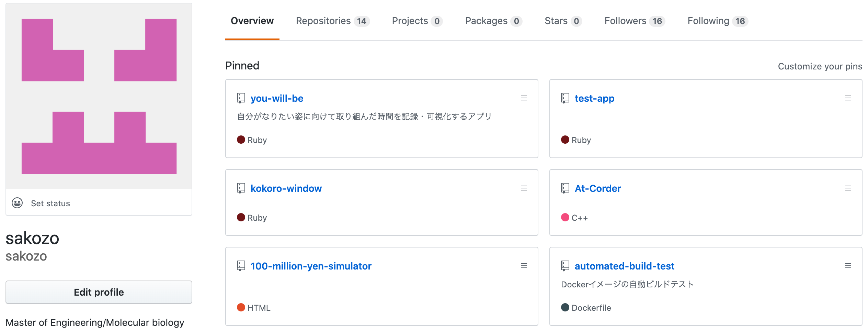Viewport: 868px width, 330px height.
Task: Click the drag handle on kokoro-window card
Action: tap(524, 188)
